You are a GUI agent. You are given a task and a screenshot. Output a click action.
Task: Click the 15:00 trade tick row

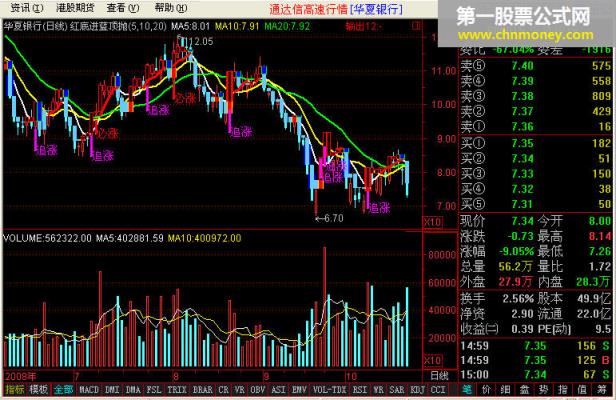point(535,374)
